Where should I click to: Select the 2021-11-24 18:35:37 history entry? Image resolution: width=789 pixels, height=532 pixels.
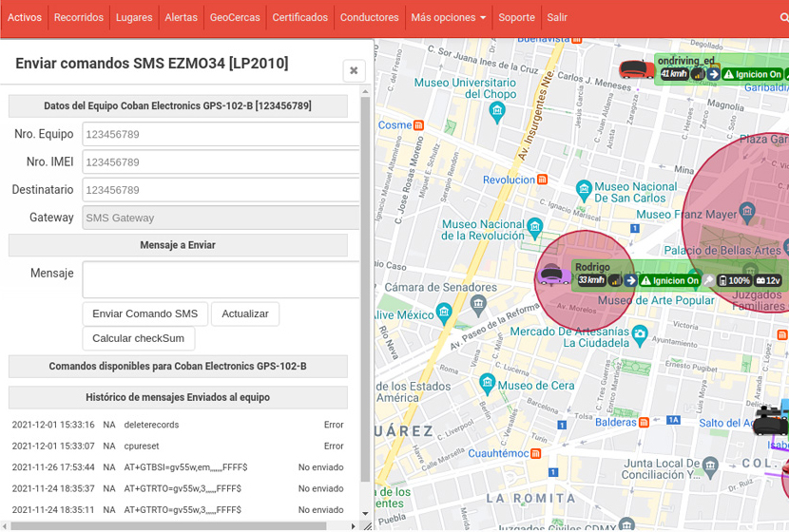[x=178, y=488]
